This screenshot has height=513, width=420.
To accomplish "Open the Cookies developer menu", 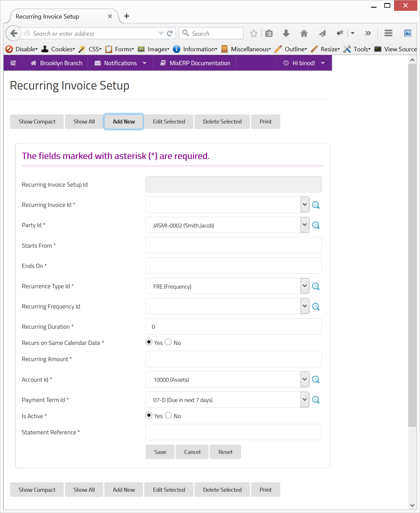I will (x=58, y=49).
